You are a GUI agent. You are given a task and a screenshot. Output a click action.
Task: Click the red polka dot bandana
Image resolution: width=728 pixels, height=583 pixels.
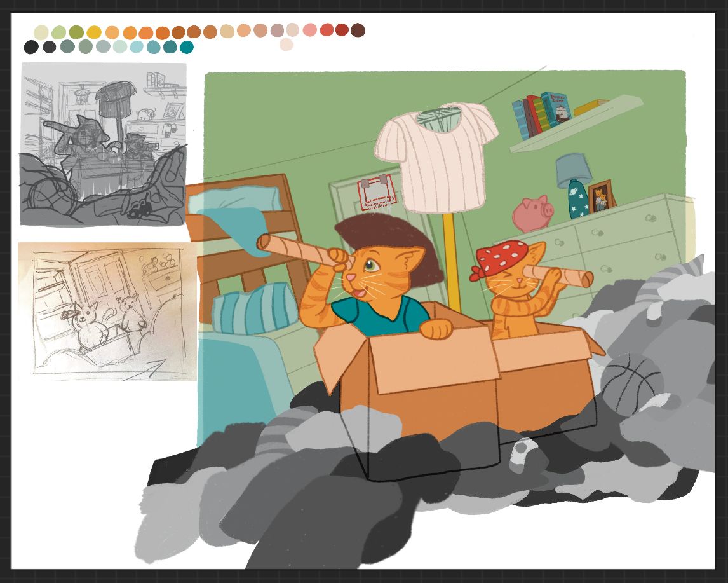pos(502,259)
